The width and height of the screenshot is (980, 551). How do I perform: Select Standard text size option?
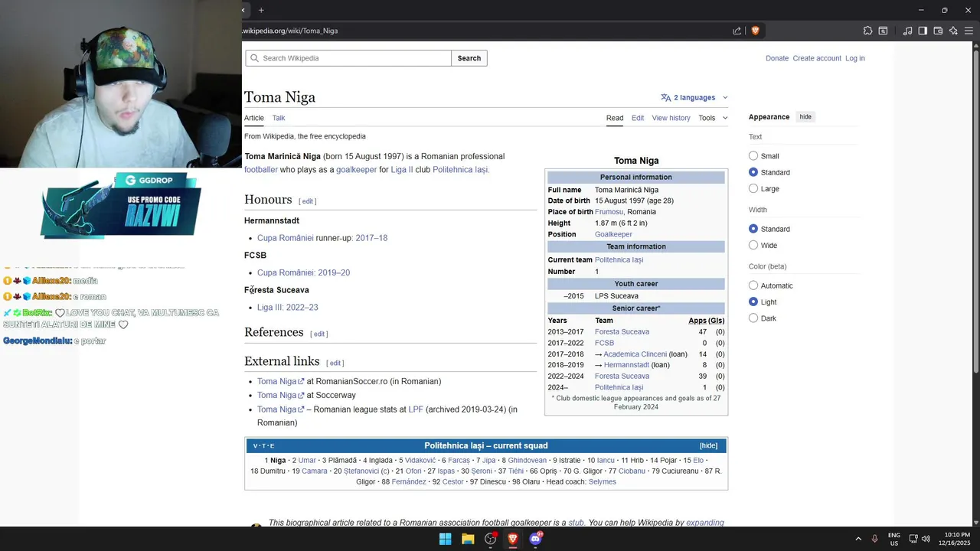tap(753, 172)
